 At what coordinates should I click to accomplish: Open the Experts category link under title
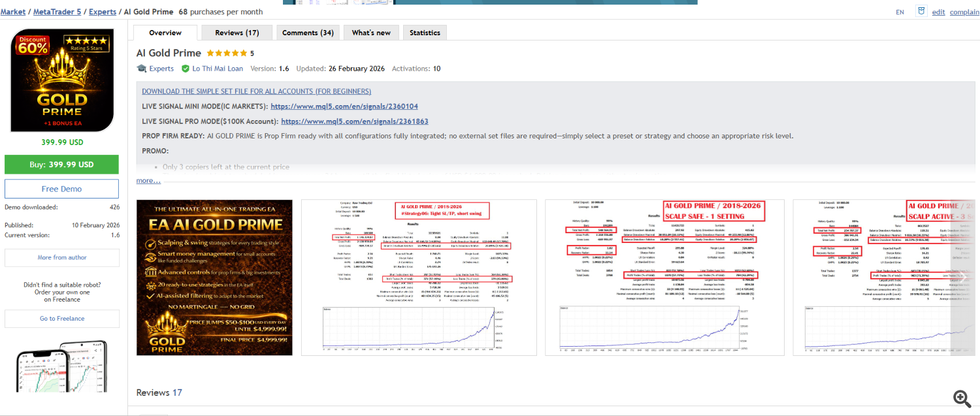point(161,69)
